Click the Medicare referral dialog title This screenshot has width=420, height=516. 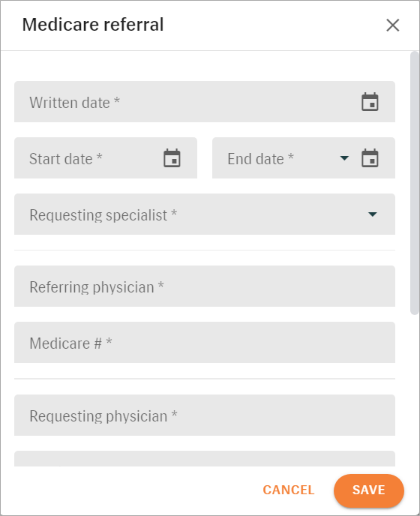click(x=93, y=25)
